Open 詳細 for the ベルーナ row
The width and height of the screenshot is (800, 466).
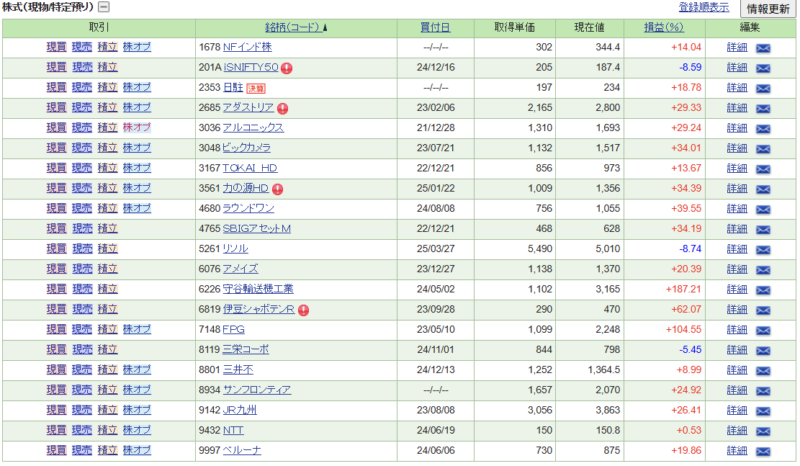tap(737, 450)
